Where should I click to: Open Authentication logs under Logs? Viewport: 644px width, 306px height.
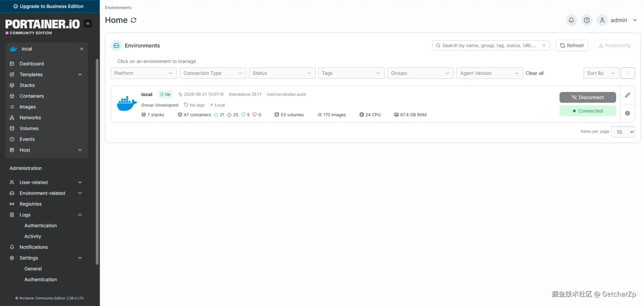click(41, 226)
